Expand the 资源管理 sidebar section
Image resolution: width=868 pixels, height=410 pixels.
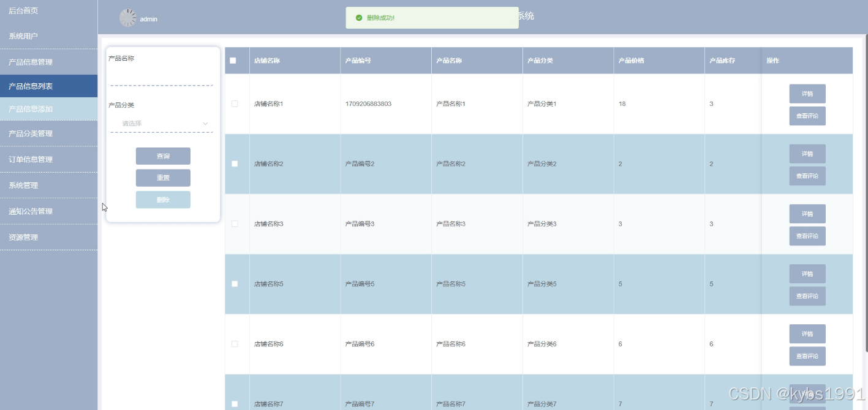click(x=48, y=237)
